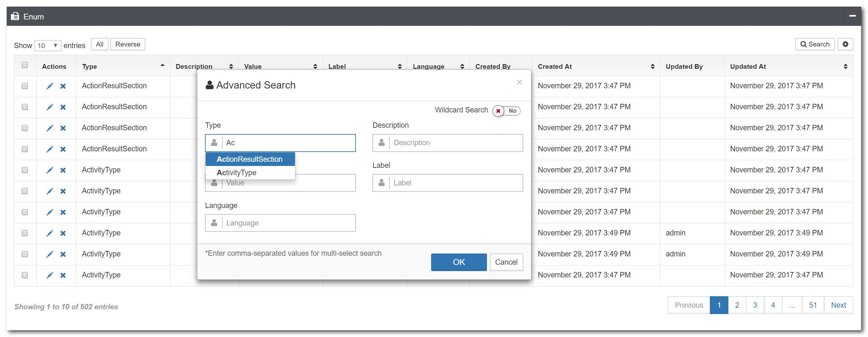Edit the first ActionResultSection row
The width and height of the screenshot is (868, 337).
[x=49, y=86]
